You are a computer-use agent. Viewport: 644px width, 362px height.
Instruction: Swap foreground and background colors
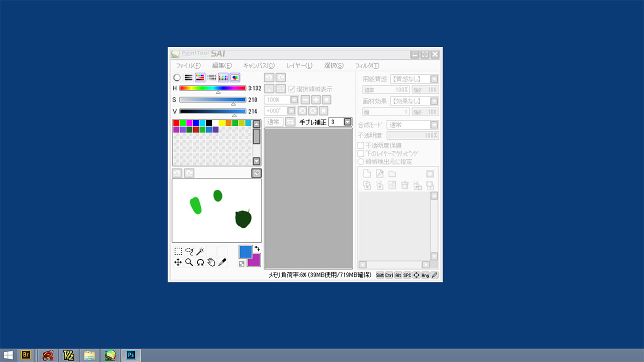(257, 248)
